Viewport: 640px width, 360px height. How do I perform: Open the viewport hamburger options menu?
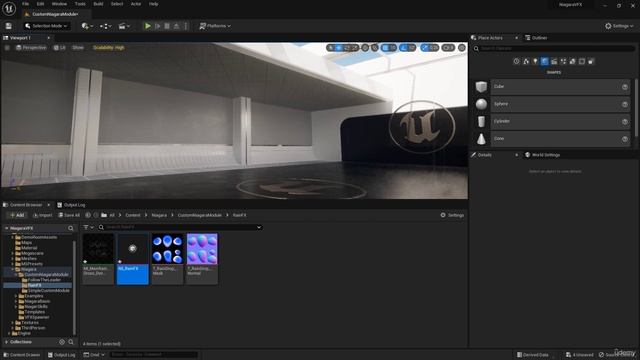coord(7,48)
